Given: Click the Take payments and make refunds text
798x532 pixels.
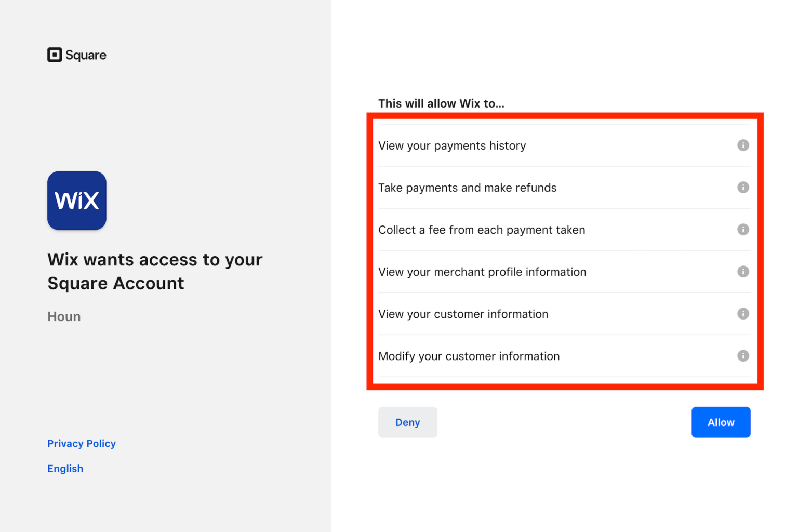Looking at the screenshot, I should tap(467, 188).
